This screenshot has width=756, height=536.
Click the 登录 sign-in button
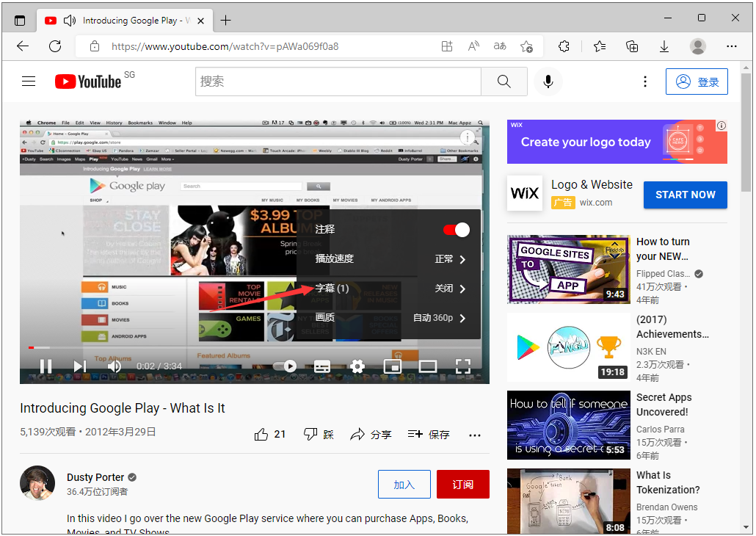tap(697, 82)
